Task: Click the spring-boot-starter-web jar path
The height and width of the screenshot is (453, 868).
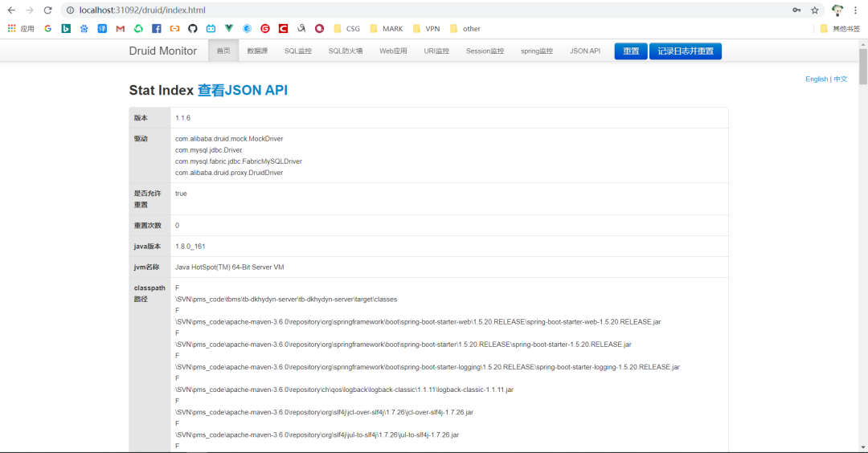Action: 418,322
